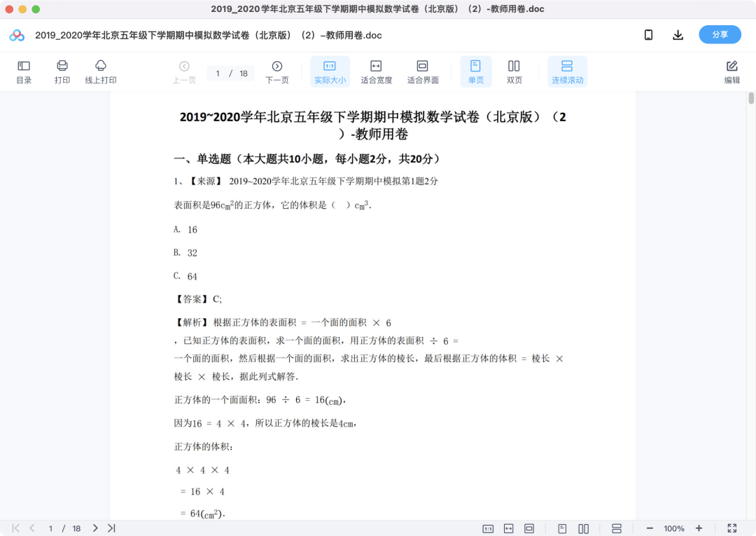This screenshot has width=756, height=536.
Task: Click the 表面积是96cm² question text line
Action: [273, 205]
